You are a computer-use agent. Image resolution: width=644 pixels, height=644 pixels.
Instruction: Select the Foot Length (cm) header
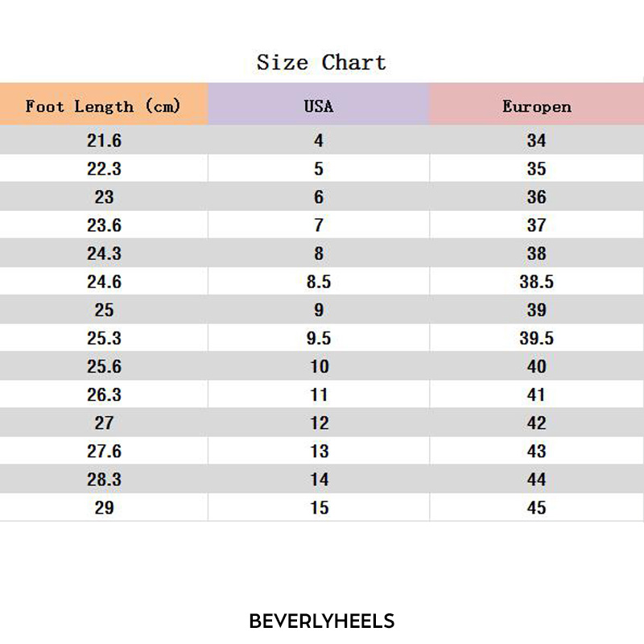click(104, 104)
